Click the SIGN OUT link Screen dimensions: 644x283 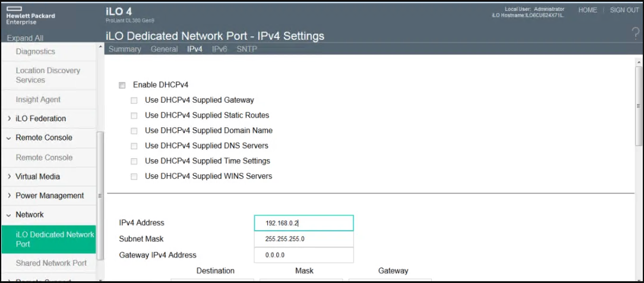[x=624, y=10]
